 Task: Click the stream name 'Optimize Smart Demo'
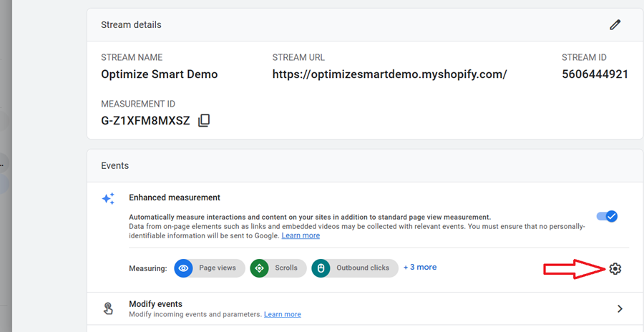[159, 74]
